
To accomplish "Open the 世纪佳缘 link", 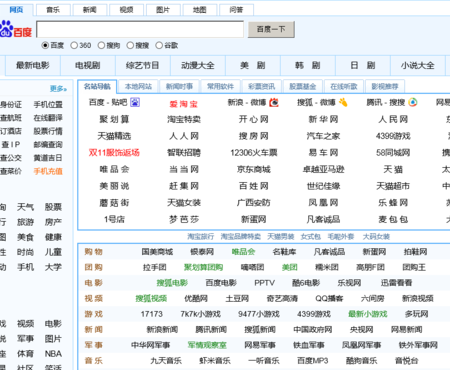I will (x=323, y=186).
